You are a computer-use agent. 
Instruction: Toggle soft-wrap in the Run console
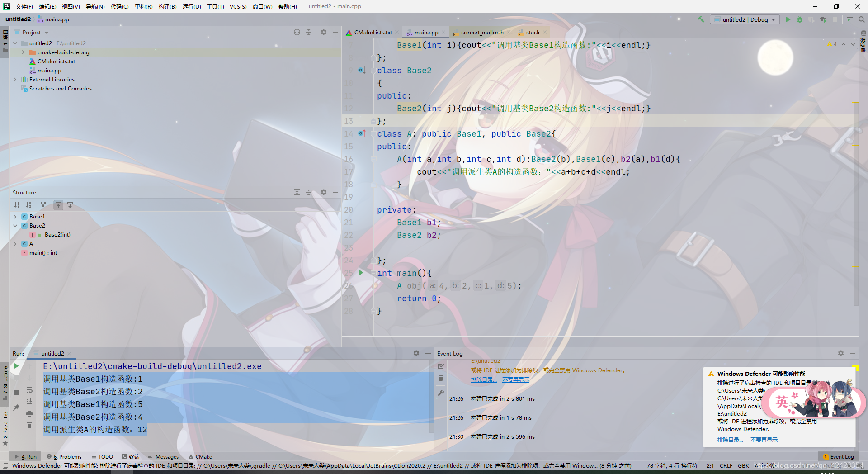pyautogui.click(x=29, y=390)
